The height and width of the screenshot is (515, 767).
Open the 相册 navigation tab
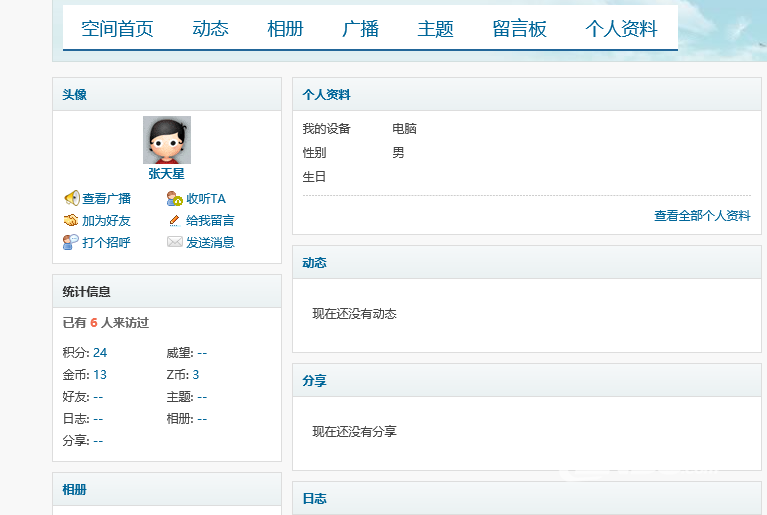(x=285, y=29)
